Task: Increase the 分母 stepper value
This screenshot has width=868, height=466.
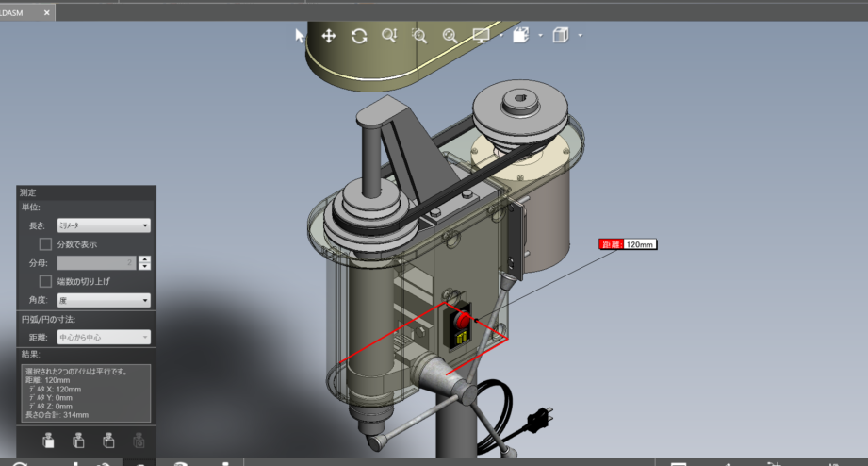Action: click(144, 258)
